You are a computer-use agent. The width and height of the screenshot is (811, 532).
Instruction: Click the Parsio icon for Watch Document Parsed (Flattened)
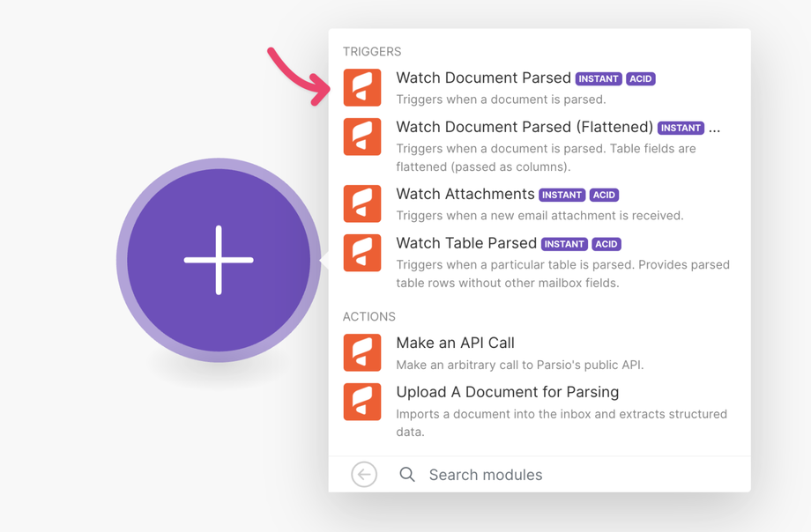(362, 137)
